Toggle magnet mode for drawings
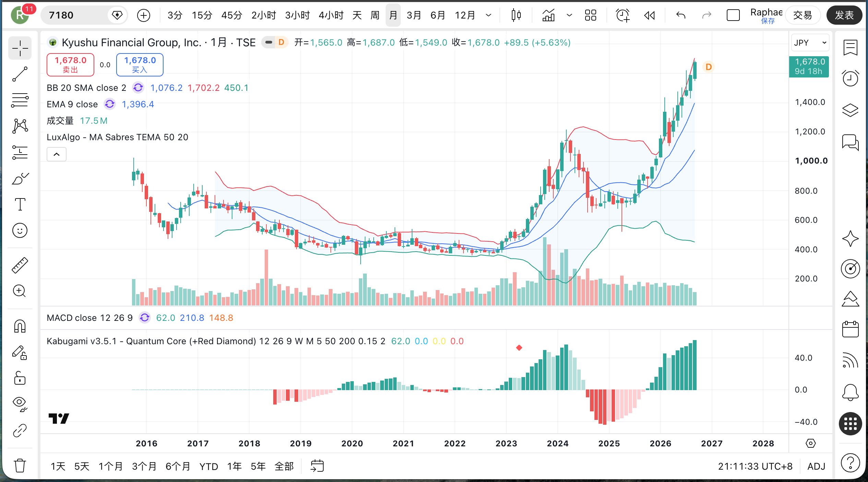 coord(20,326)
